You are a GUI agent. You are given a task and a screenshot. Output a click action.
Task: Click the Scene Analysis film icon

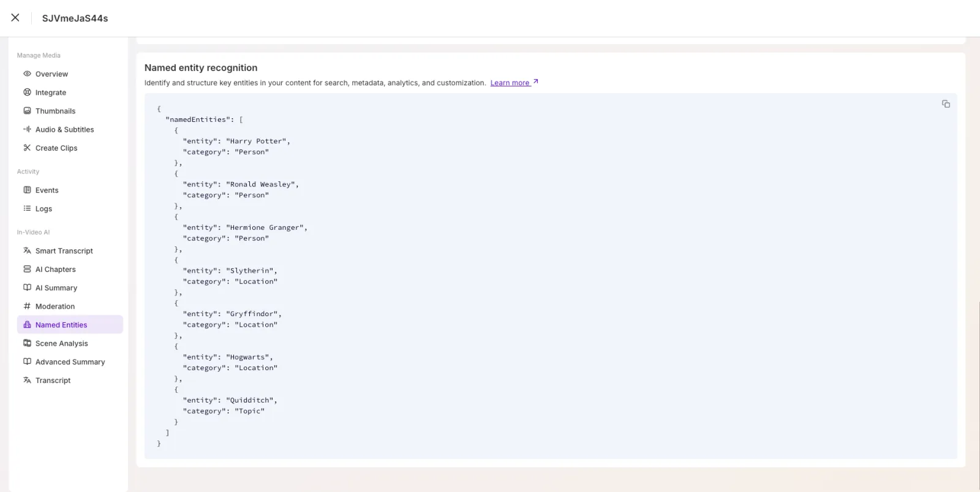[27, 343]
